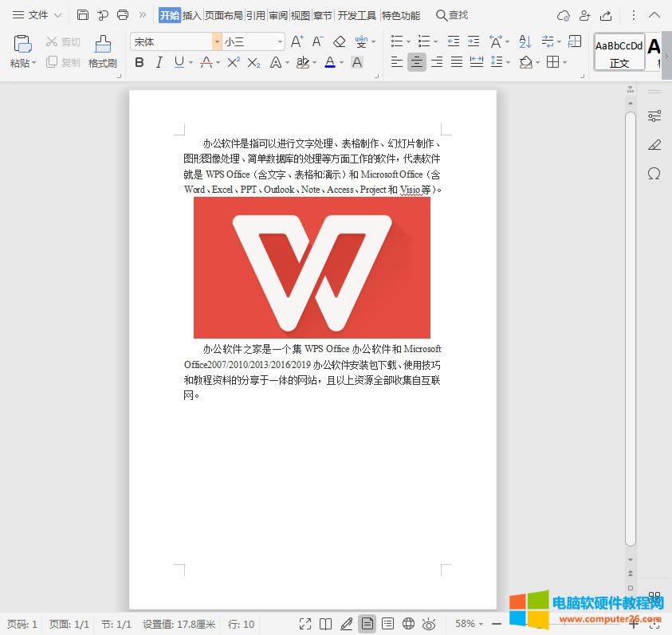The height and width of the screenshot is (635, 672).
Task: Select center alignment
Action: point(416,61)
